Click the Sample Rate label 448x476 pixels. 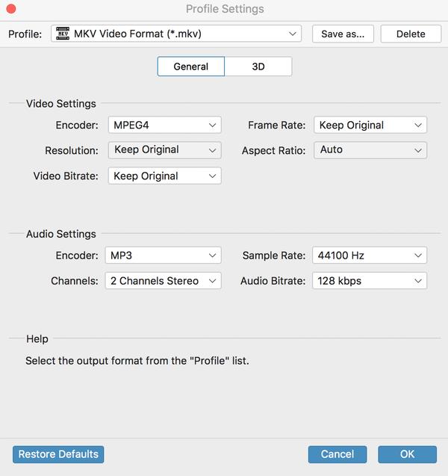pos(274,256)
